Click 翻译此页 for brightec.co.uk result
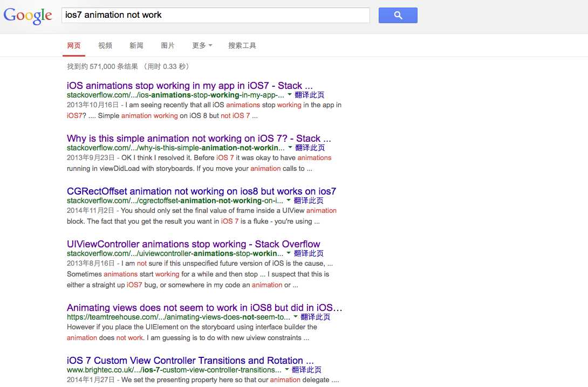 pyautogui.click(x=306, y=370)
